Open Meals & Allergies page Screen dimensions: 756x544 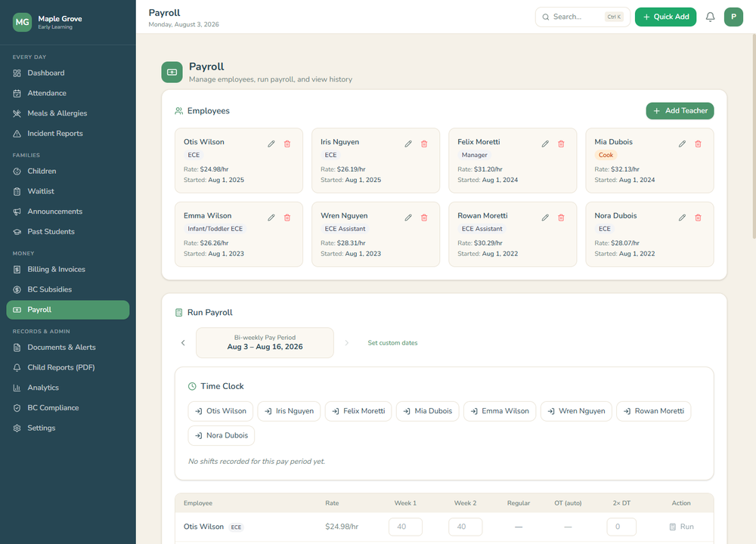click(68, 114)
